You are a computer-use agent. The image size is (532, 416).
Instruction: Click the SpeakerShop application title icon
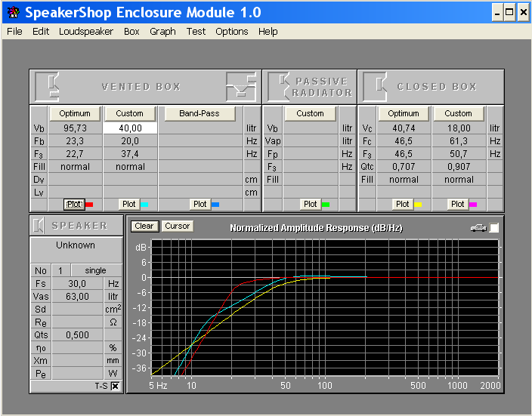[x=14, y=12]
